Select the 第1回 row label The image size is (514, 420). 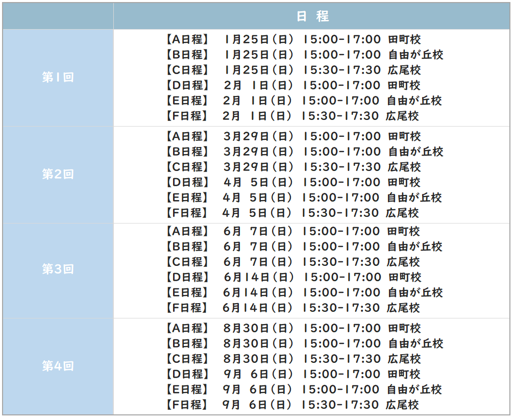tap(58, 78)
